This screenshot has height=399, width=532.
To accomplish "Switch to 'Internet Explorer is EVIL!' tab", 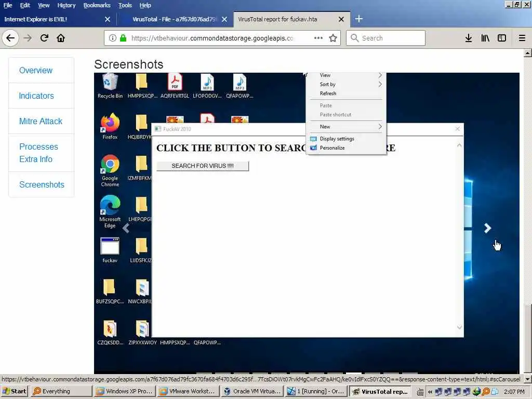I will 58,19.
